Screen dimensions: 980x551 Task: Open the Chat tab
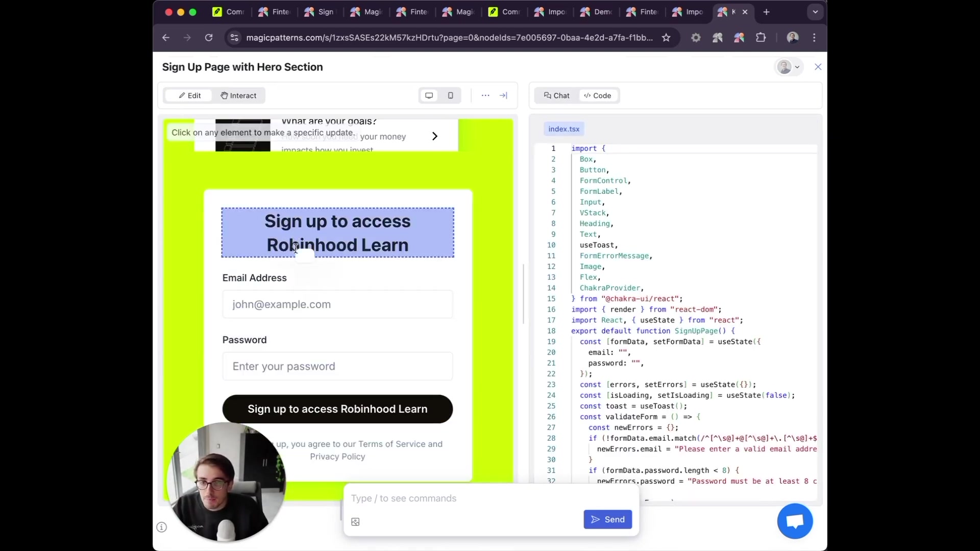pyautogui.click(x=556, y=95)
